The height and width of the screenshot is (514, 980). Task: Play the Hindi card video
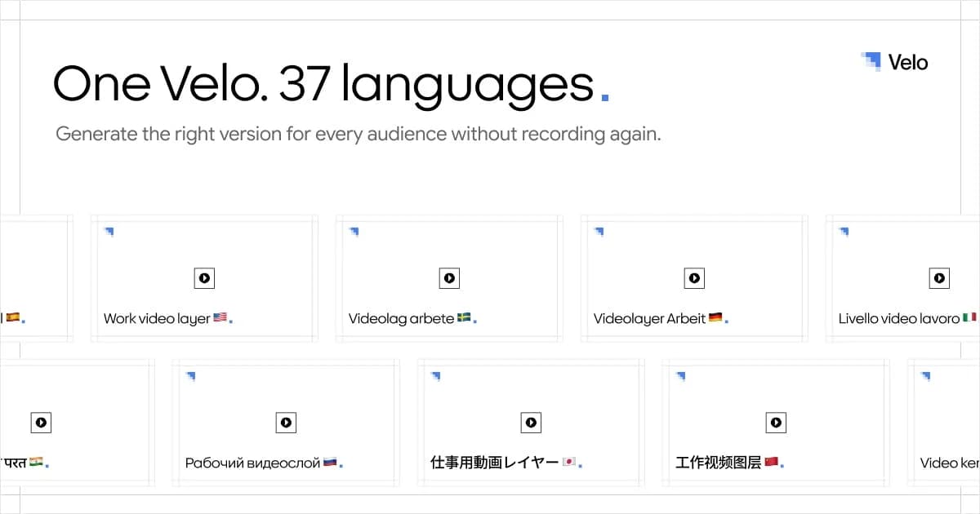tap(41, 423)
